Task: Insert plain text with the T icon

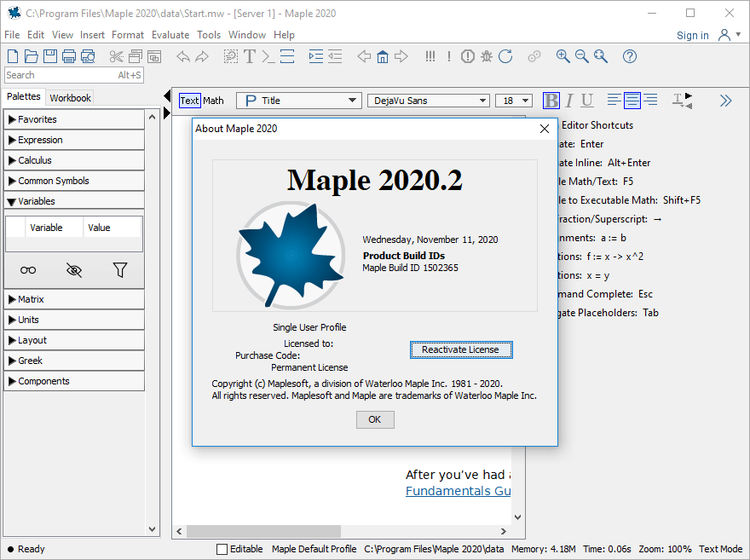Action: 250,56
